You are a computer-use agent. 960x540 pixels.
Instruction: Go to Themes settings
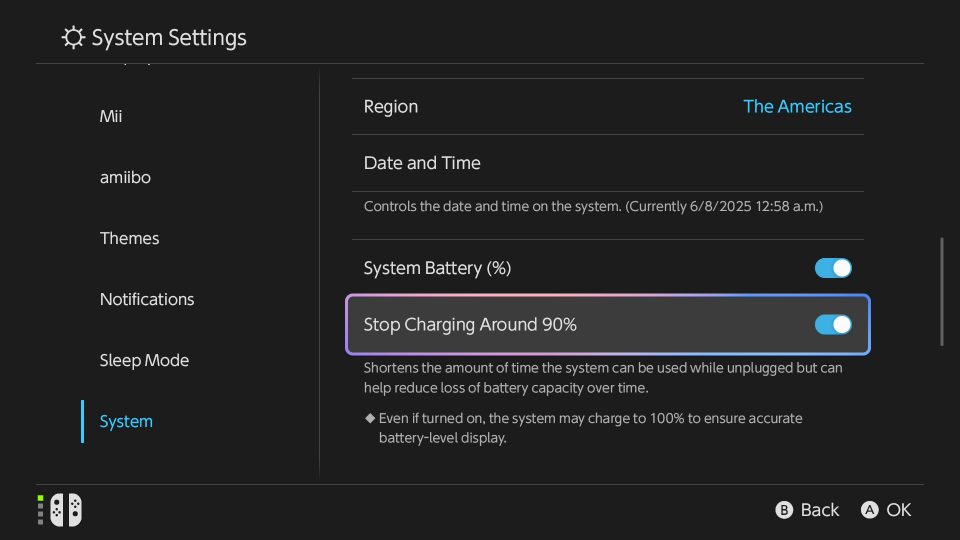129,238
